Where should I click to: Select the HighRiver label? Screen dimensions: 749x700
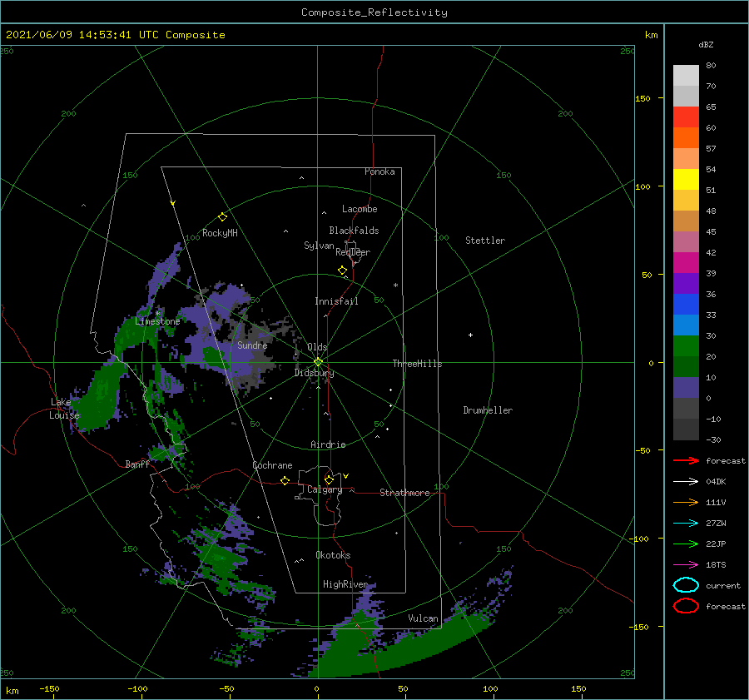coord(345,584)
